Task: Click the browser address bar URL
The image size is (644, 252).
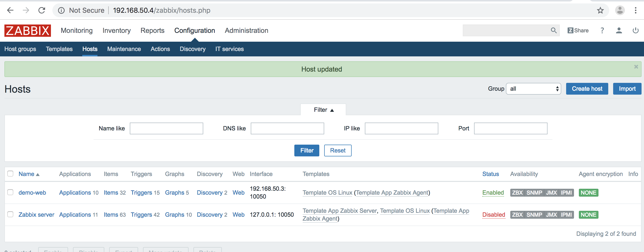Action: [162, 10]
